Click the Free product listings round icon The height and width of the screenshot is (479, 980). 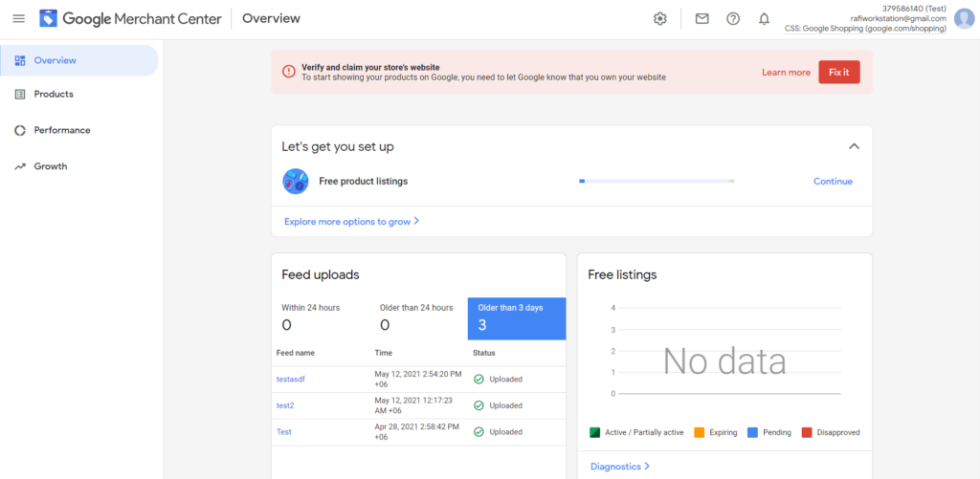(x=296, y=181)
